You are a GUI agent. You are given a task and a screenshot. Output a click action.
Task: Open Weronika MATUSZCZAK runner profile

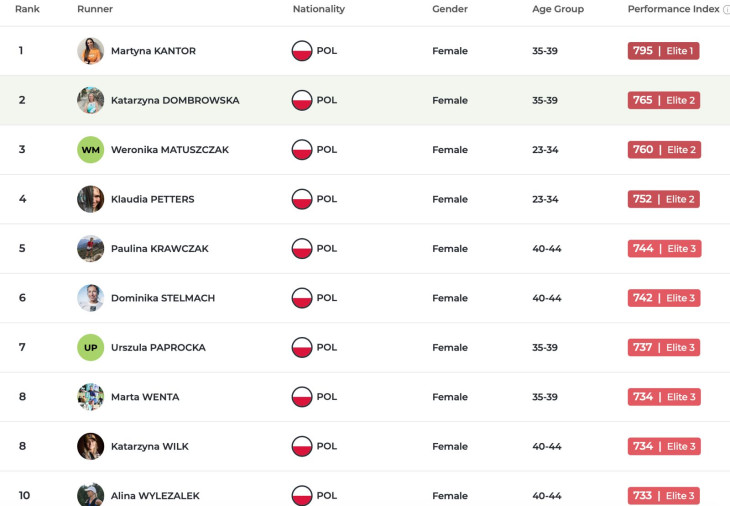[x=169, y=150]
